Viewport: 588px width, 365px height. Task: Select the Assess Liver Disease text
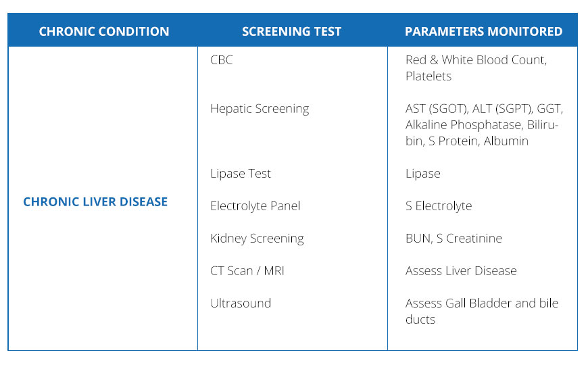[x=461, y=270]
